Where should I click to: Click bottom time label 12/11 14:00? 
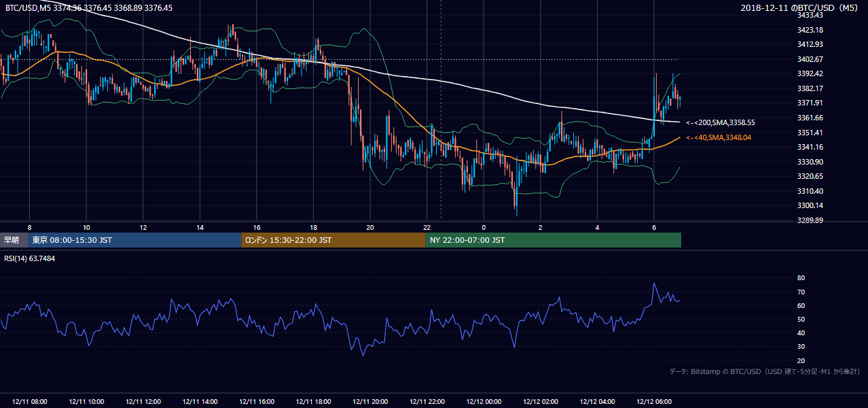(200, 402)
